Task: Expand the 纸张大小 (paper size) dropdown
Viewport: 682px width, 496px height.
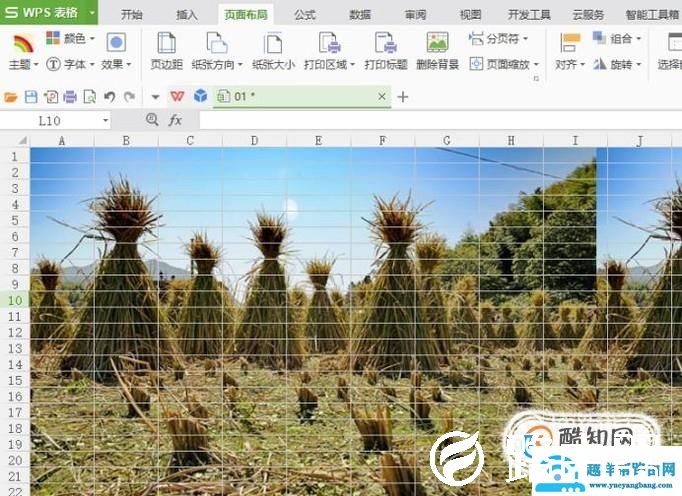Action: coord(273,64)
